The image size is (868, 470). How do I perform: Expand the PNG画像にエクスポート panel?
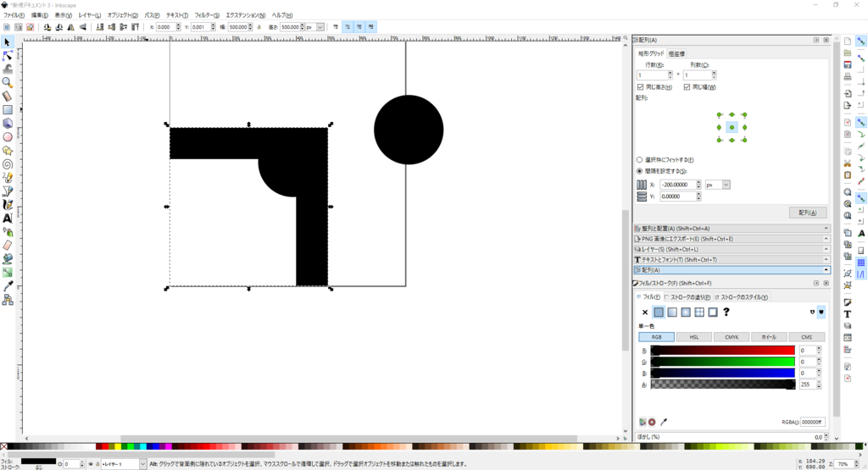coord(732,239)
